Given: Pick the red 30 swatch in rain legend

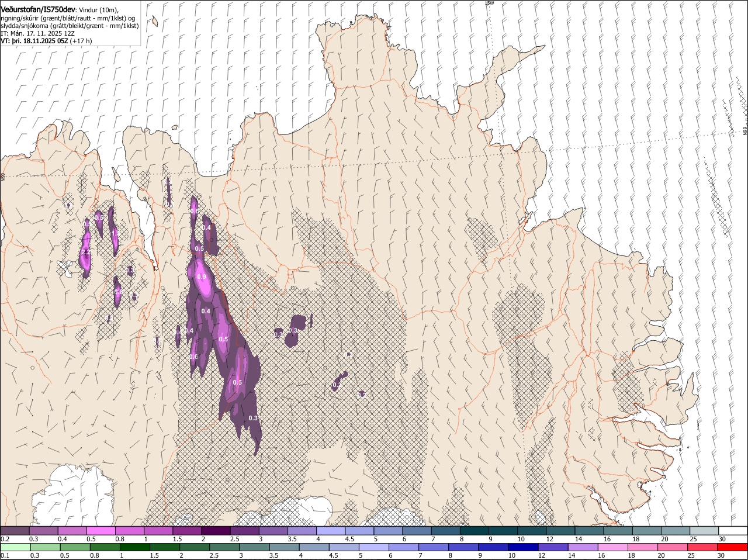Looking at the screenshot, I should coord(733,547).
